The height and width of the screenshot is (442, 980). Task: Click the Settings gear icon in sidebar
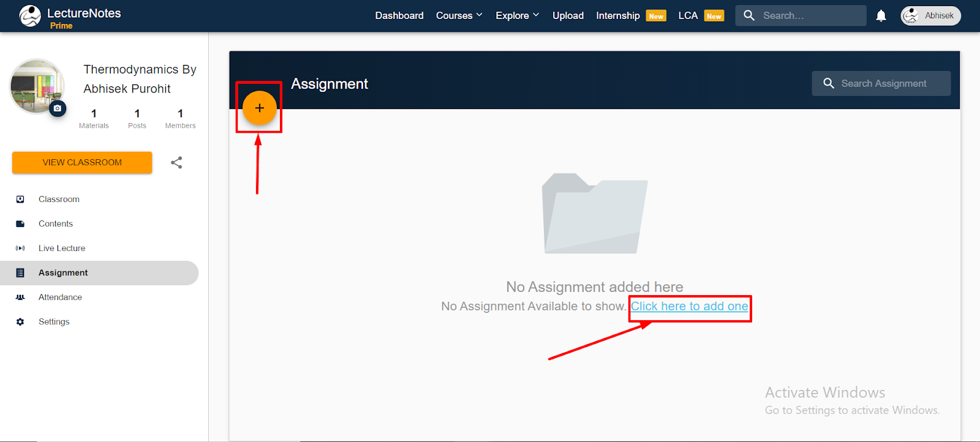20,321
